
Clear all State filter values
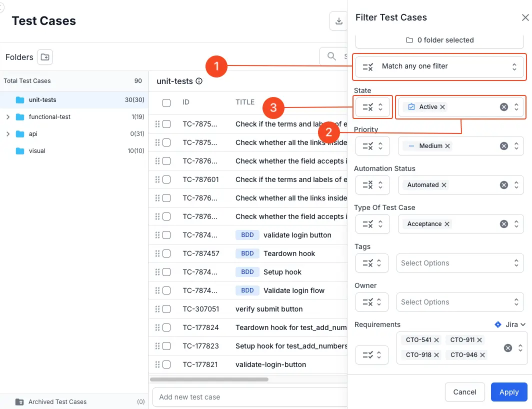504,107
